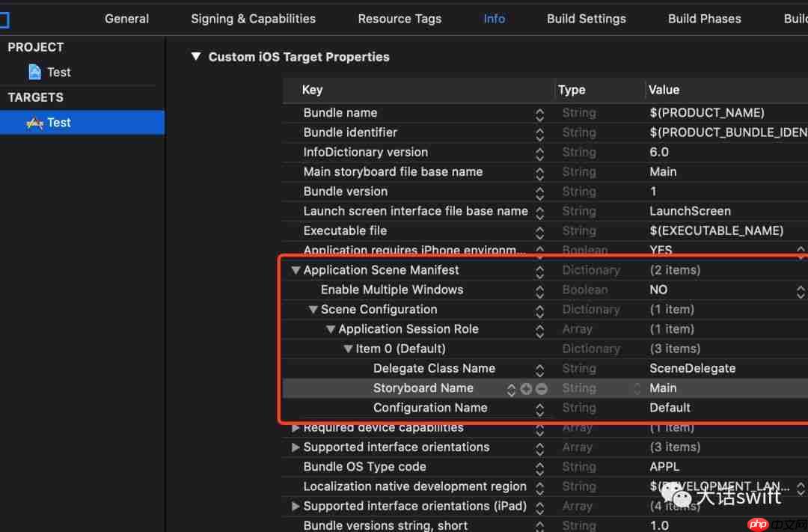Expand the Supported interface orientations array

point(296,447)
